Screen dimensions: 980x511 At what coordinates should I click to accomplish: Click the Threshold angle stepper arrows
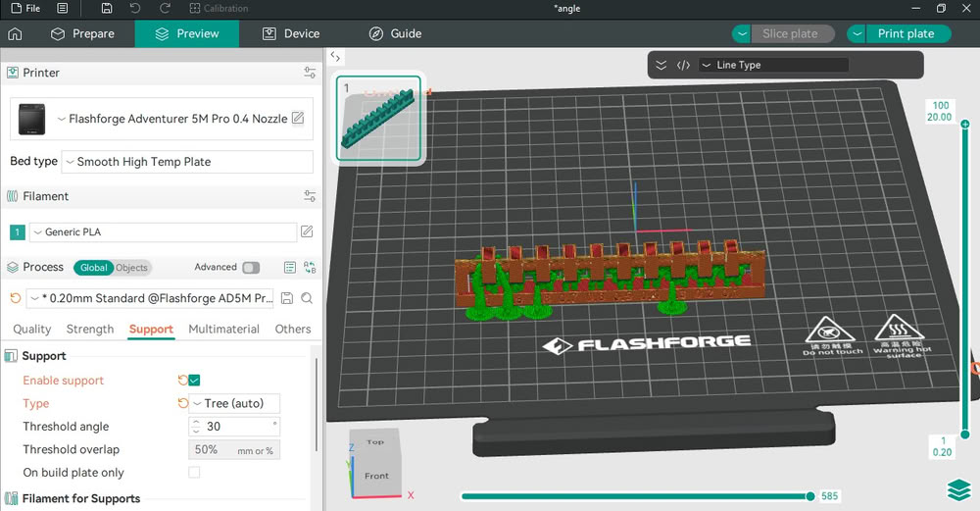[196, 427]
